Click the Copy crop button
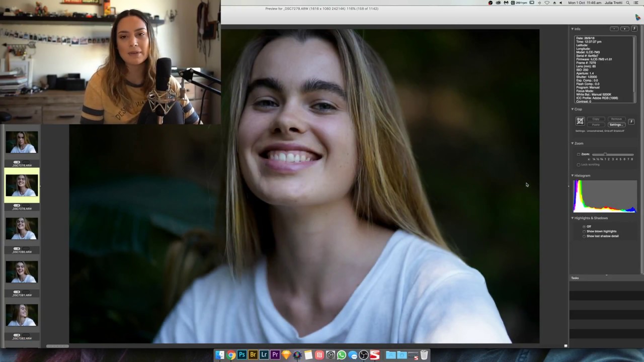The width and height of the screenshot is (644, 362). coord(596,119)
